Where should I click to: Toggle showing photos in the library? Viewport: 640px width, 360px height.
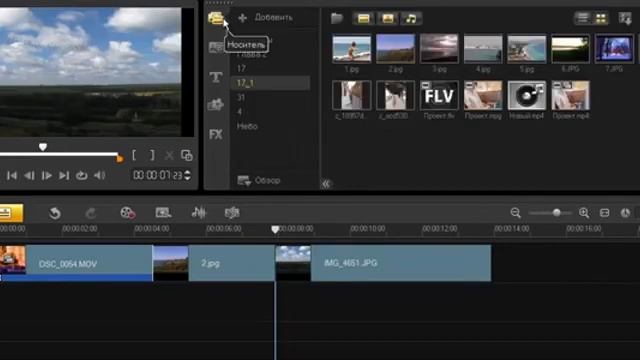387,18
